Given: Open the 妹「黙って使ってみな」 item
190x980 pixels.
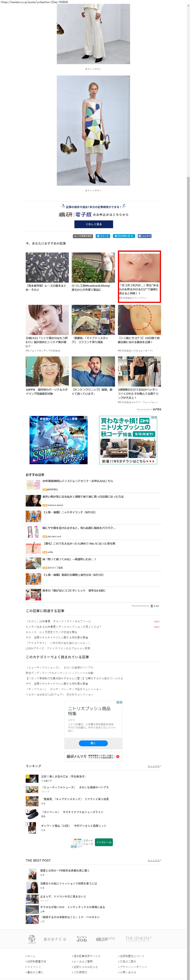Looking at the screenshot, I should (x=69, y=559).
